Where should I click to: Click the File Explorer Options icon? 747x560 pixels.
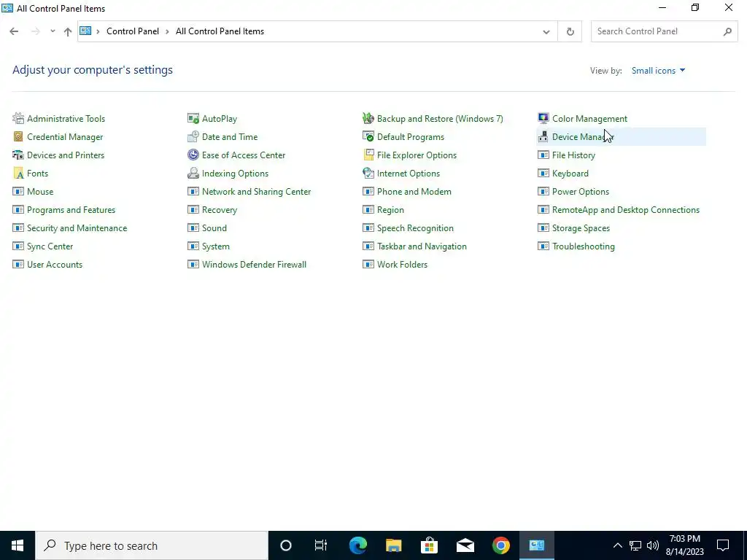368,155
